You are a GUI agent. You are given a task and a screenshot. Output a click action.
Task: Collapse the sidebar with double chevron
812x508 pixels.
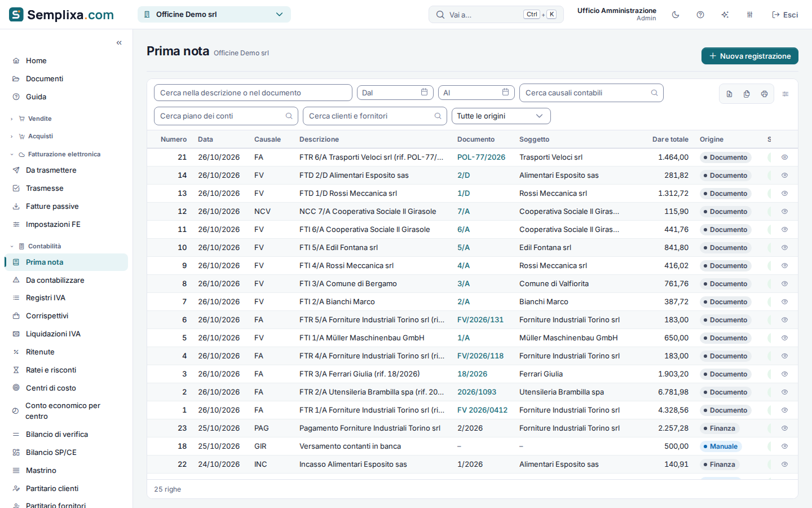click(119, 43)
